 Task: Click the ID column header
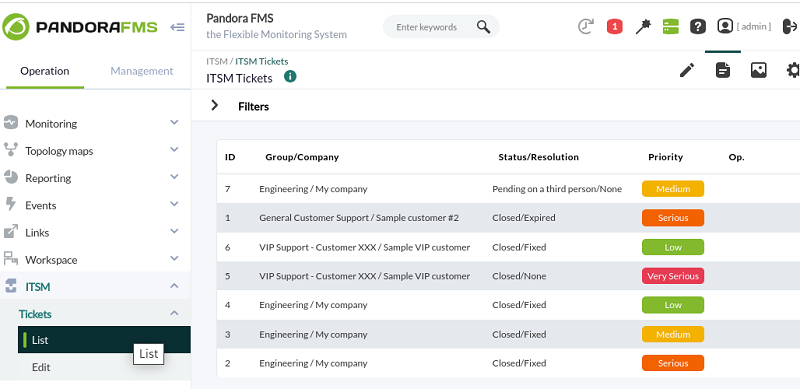point(230,157)
